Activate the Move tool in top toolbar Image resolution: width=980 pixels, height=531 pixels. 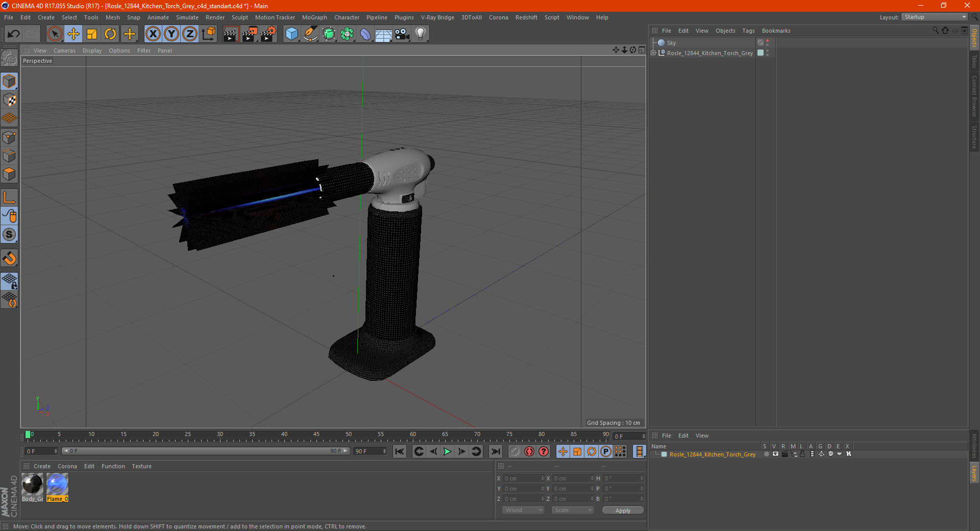tap(73, 34)
